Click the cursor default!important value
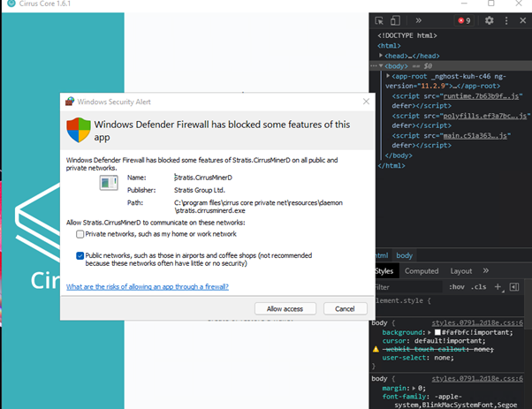The height and width of the screenshot is (409, 532). 450,341
